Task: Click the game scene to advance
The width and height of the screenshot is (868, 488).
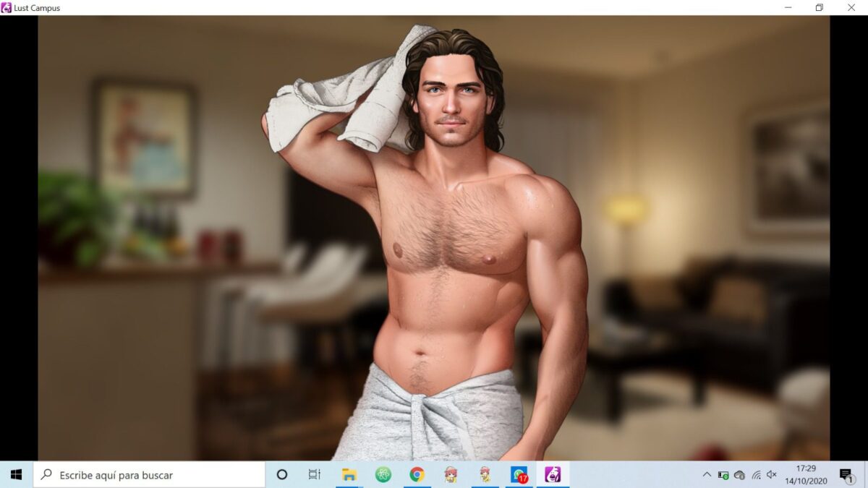Action: pos(434,238)
